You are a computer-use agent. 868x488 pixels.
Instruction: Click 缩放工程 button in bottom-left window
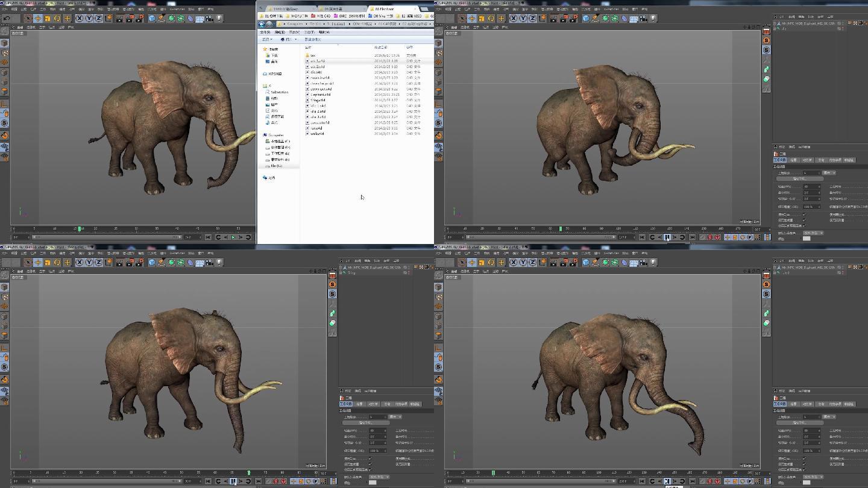pyautogui.click(x=366, y=423)
